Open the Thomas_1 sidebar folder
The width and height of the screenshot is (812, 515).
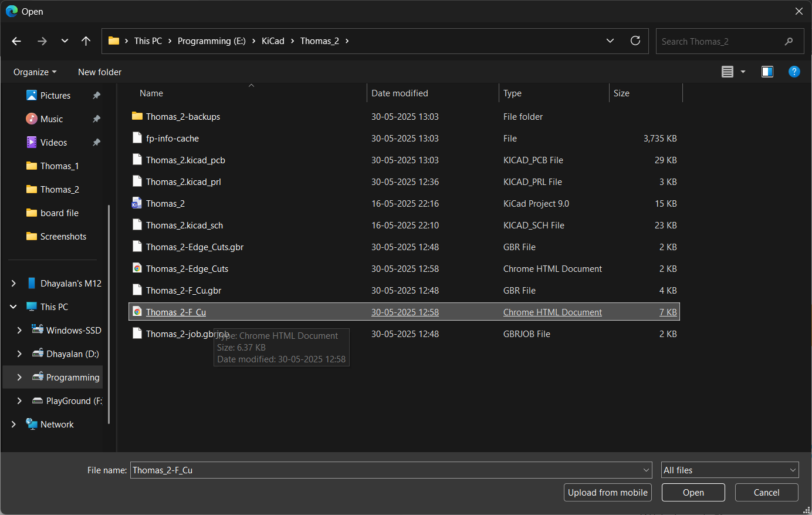(x=59, y=166)
